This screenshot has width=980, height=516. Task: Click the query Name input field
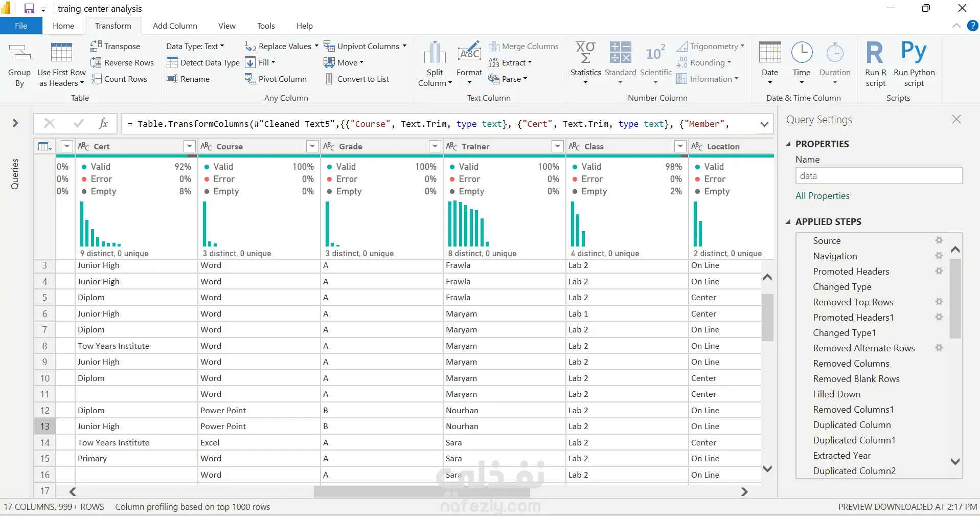[879, 175]
